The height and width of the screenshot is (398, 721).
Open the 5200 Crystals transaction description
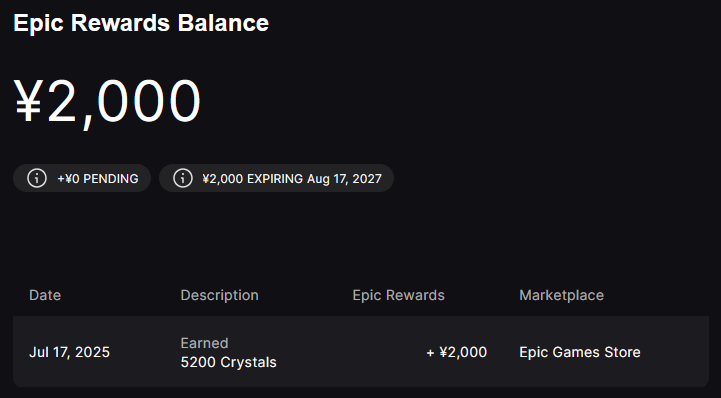[x=229, y=362]
